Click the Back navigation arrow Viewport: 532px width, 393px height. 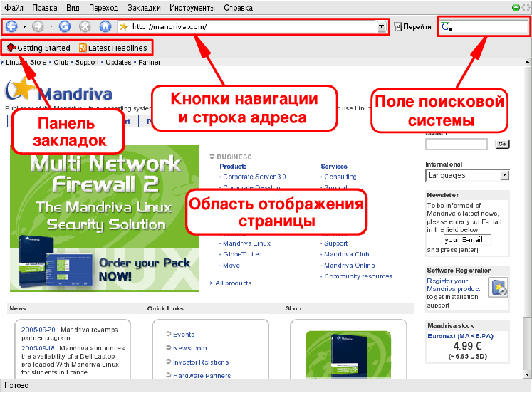(11, 26)
